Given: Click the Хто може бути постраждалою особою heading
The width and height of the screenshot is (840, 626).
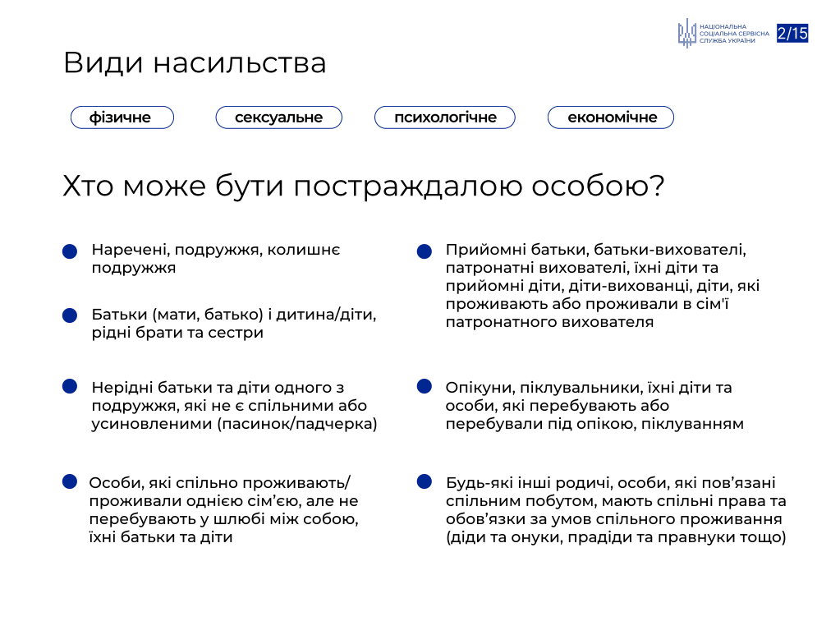Looking at the screenshot, I should click(x=364, y=186).
